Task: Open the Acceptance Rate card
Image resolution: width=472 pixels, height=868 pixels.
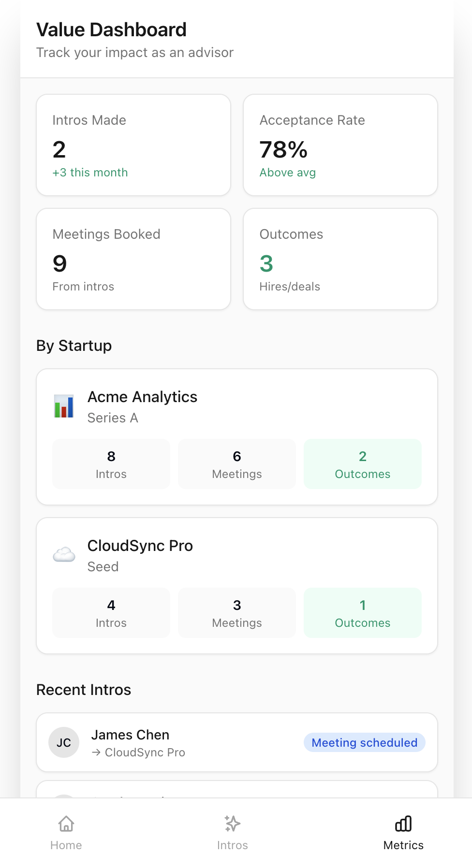Action: coord(340,145)
